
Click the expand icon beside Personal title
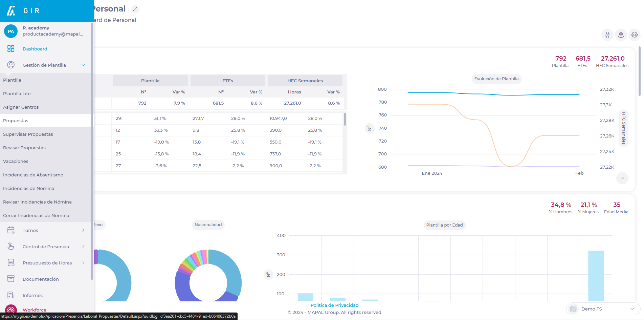coord(135,9)
